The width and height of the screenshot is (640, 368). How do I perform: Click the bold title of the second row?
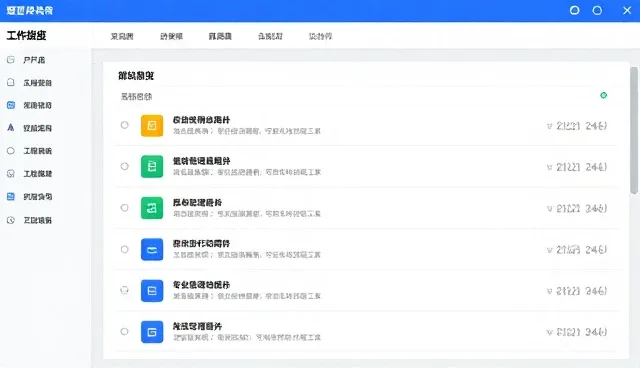[x=201, y=161]
